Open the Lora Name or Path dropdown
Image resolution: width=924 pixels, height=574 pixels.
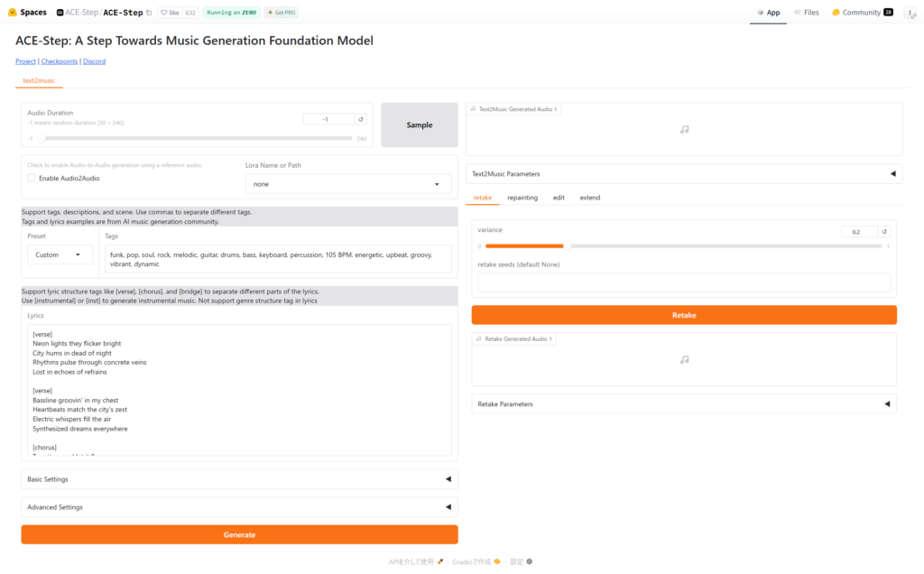point(350,184)
